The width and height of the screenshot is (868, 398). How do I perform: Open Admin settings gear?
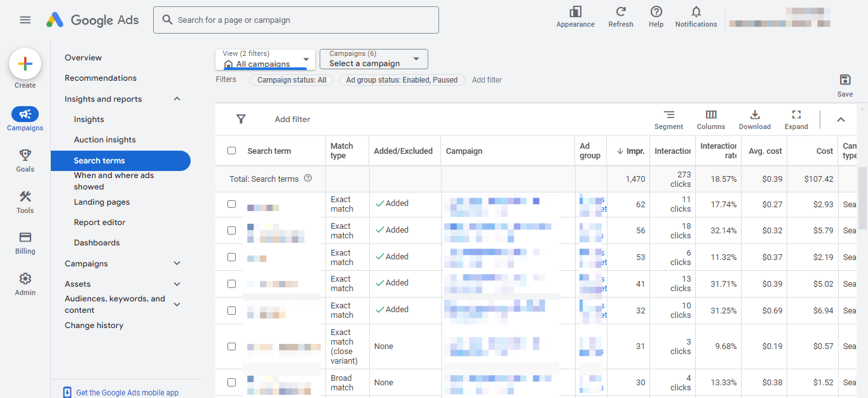[x=25, y=279]
